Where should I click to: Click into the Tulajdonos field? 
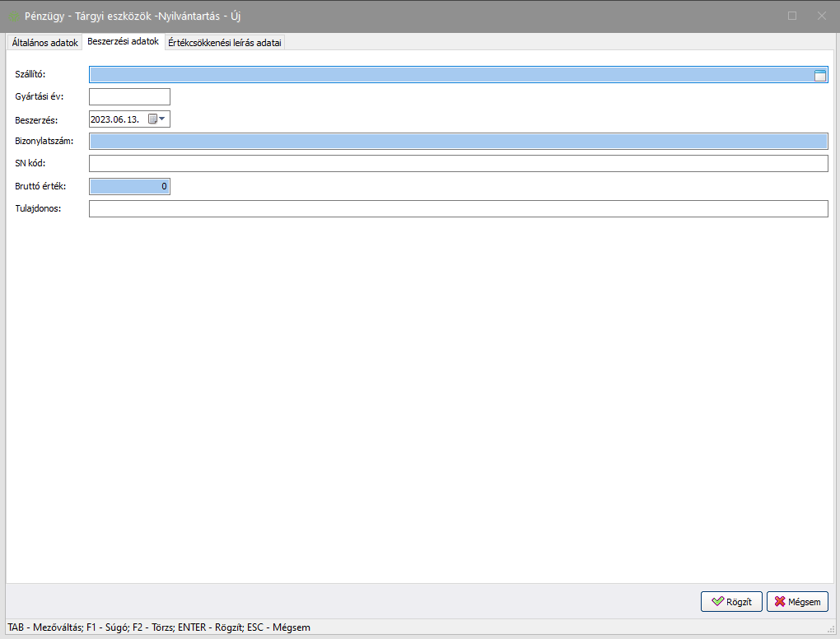pyautogui.click(x=458, y=208)
